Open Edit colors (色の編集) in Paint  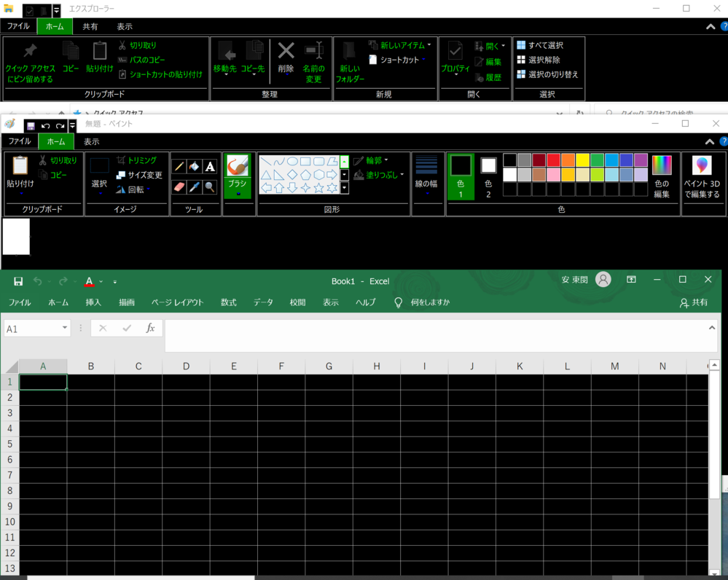[662, 177]
